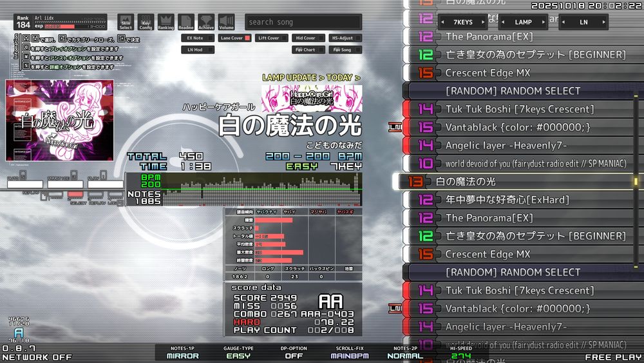This screenshot has height=363, width=644.
Task: Select the red highlighted replay slot
Action: pyautogui.click(x=75, y=195)
